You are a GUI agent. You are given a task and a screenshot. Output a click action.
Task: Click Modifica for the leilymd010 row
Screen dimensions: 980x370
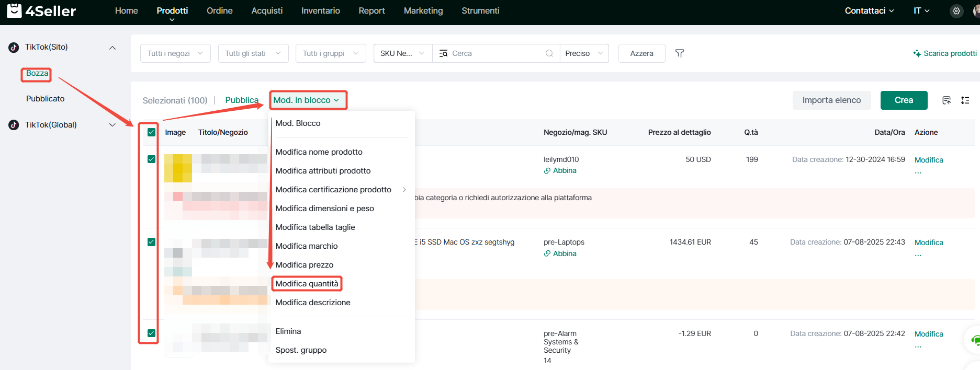pyautogui.click(x=929, y=160)
